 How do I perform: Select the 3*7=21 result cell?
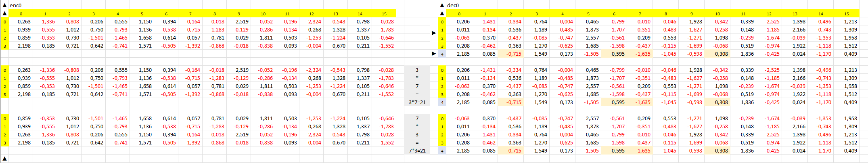coord(417,102)
